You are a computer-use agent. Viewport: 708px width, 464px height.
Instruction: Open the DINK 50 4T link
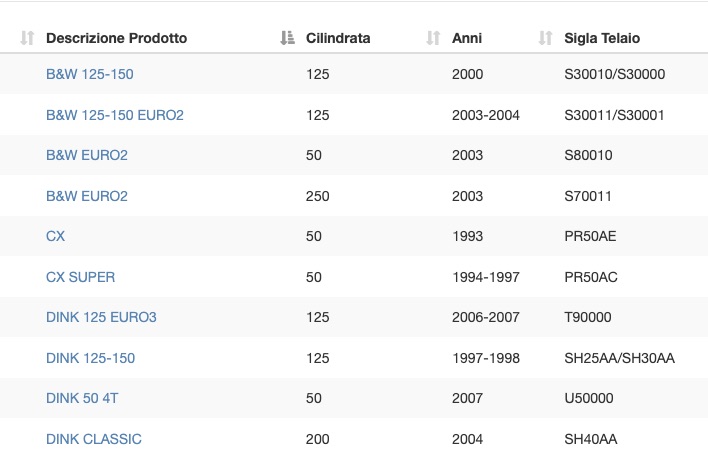click(x=82, y=399)
